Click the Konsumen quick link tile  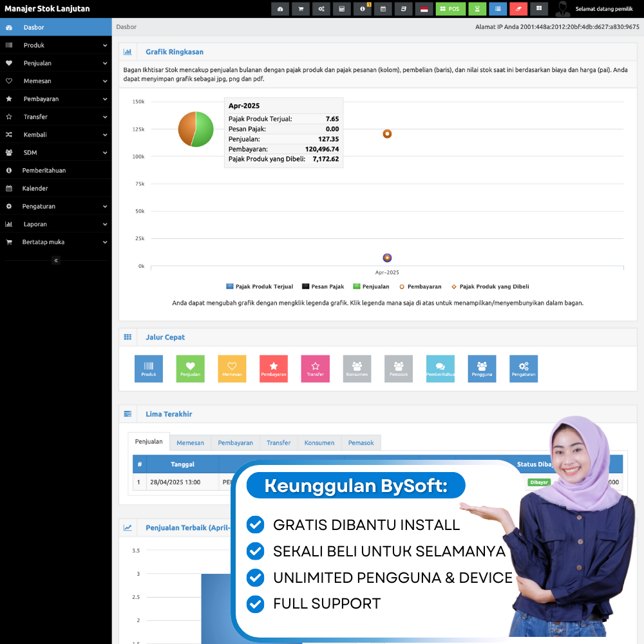tap(357, 369)
